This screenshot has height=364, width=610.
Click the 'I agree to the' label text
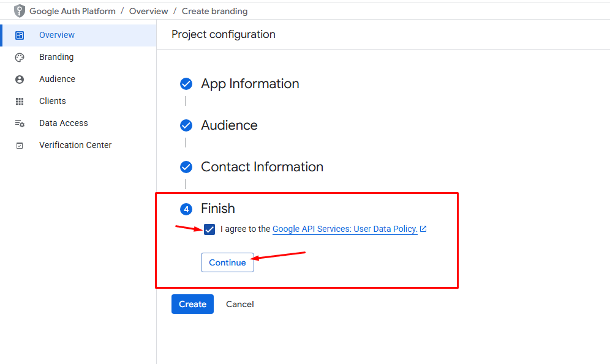(245, 229)
